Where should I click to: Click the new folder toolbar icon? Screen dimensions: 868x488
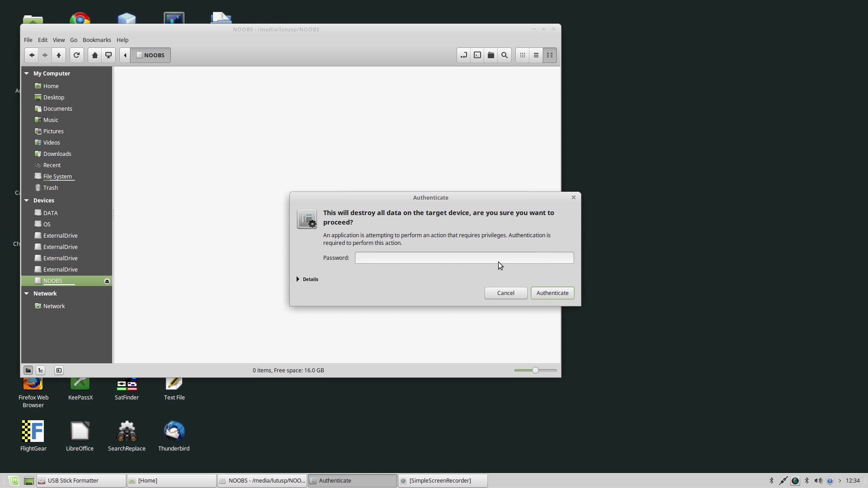tap(491, 55)
